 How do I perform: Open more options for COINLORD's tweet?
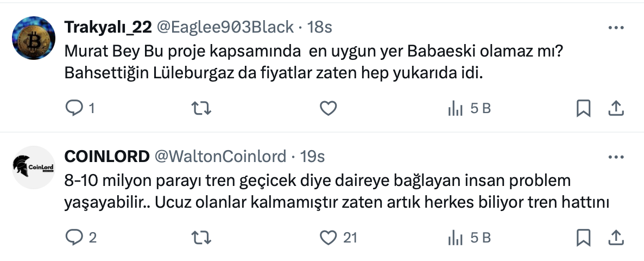pos(616,157)
